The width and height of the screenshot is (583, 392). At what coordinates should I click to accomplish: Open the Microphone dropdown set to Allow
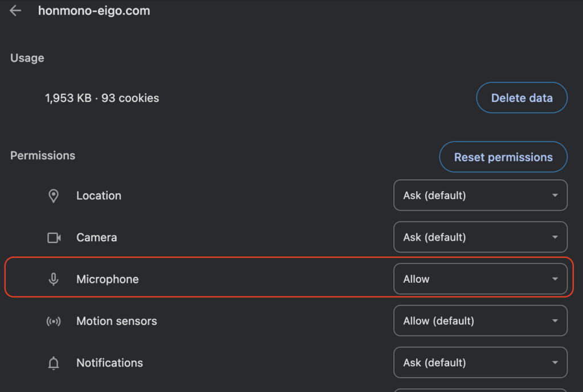tap(481, 279)
